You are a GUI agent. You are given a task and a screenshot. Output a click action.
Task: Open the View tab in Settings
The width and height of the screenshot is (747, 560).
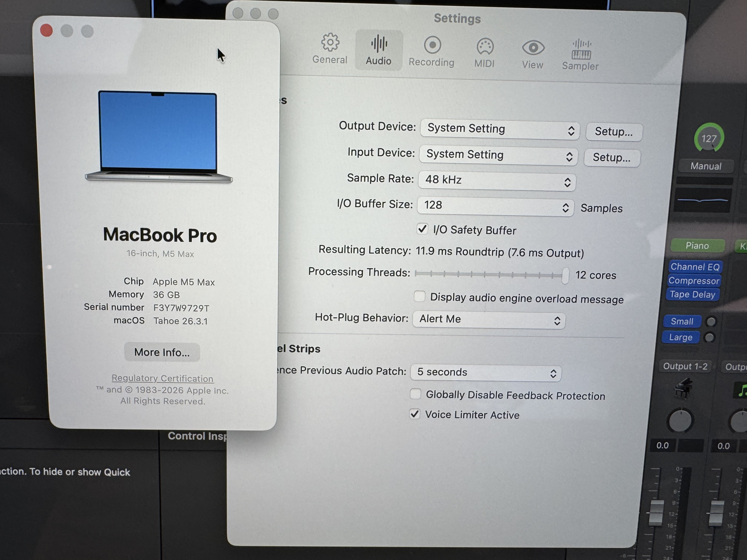coord(533,55)
